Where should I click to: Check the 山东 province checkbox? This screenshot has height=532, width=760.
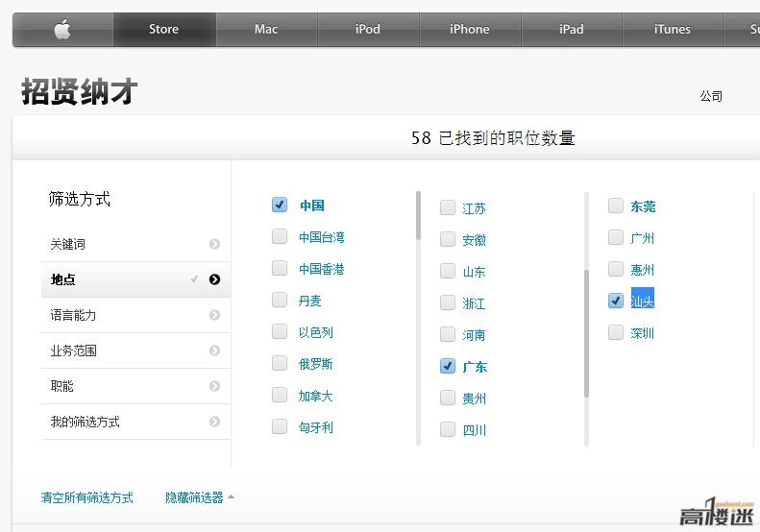pos(448,271)
